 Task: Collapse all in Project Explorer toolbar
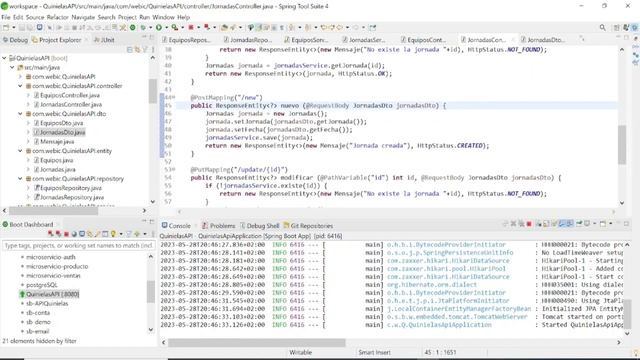pyautogui.click(x=129, y=50)
